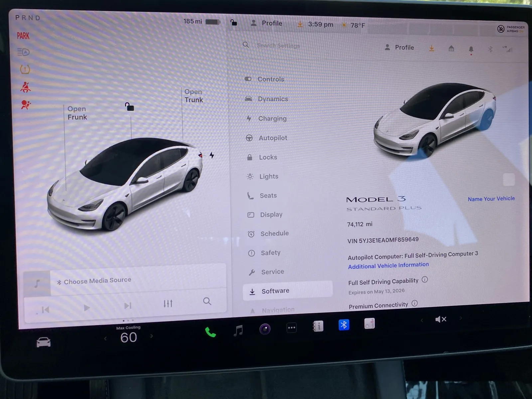Toggle the lock icon in status bar
The height and width of the screenshot is (399, 532).
click(x=234, y=23)
